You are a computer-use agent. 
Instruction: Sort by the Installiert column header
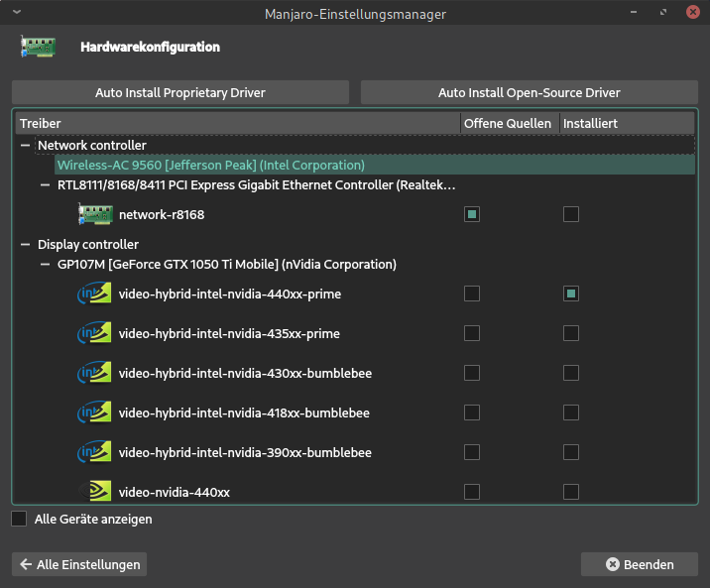click(627, 123)
